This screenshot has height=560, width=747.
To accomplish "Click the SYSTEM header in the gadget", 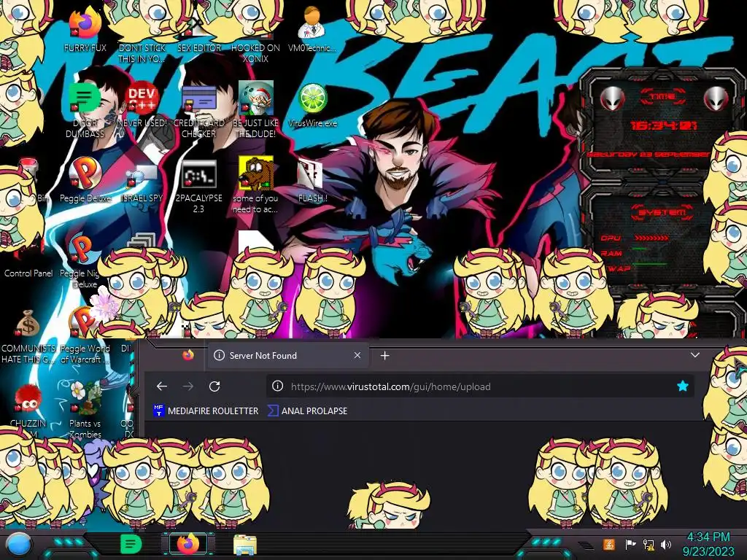I will (x=662, y=212).
